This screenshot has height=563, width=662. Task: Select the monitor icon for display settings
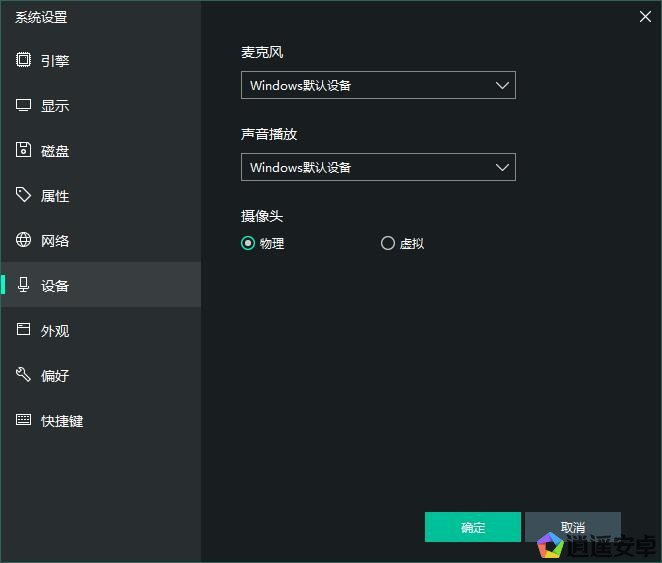pyautogui.click(x=24, y=105)
